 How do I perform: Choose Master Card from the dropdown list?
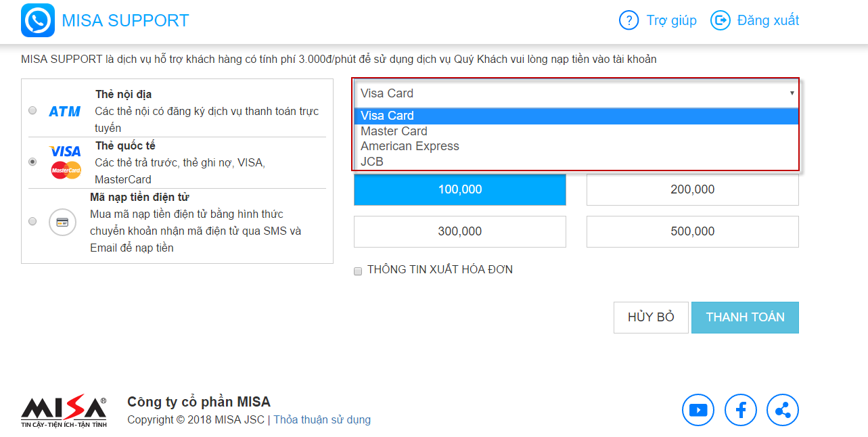point(576,131)
